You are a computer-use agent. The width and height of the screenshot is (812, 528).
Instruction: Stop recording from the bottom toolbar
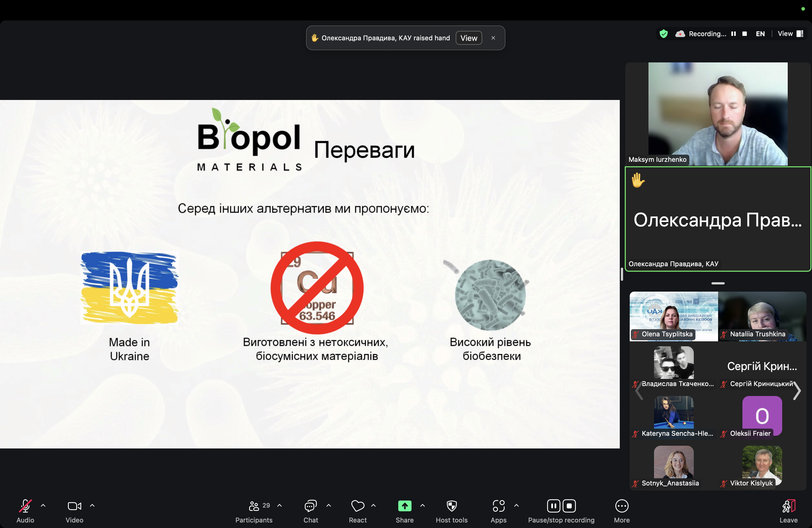pyautogui.click(x=569, y=506)
